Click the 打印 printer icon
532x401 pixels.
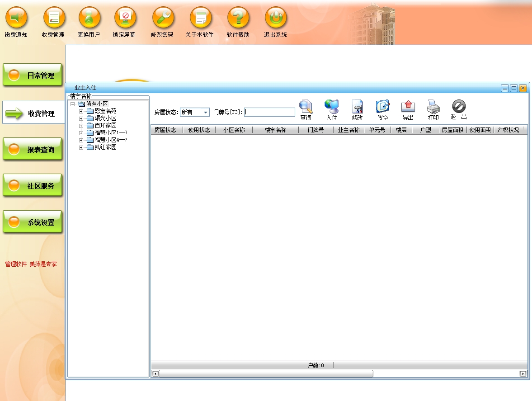(x=433, y=107)
